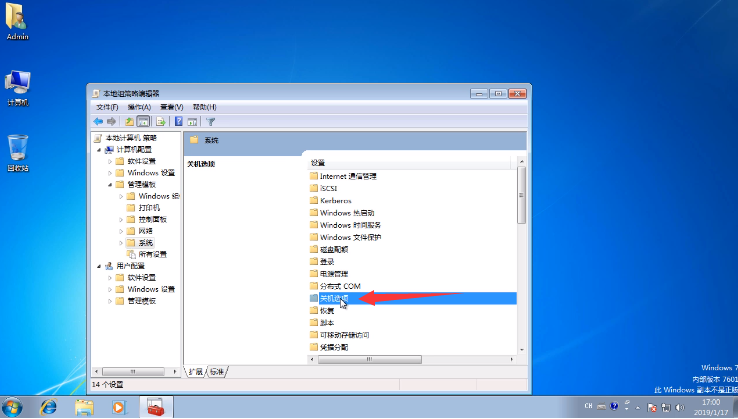
Task: Click the tray help question-mark icon
Action: point(614,406)
